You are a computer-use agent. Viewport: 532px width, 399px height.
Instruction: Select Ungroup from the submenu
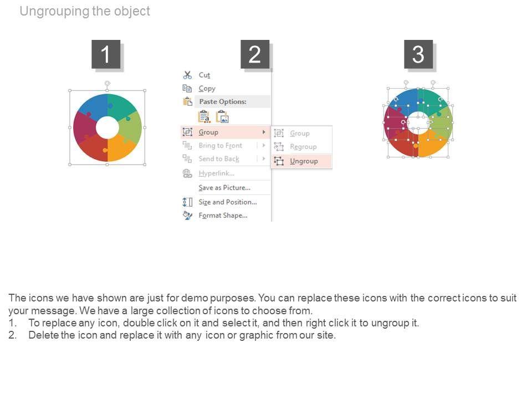[304, 161]
